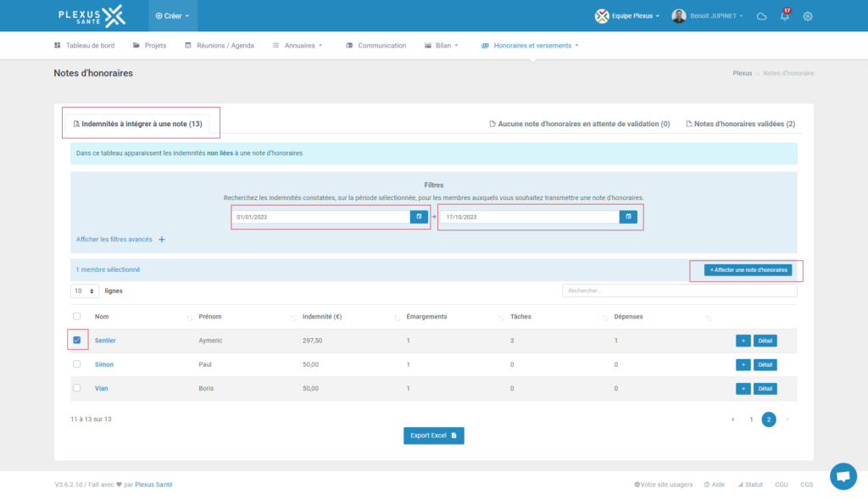Open the start date calendar picker

tap(418, 217)
